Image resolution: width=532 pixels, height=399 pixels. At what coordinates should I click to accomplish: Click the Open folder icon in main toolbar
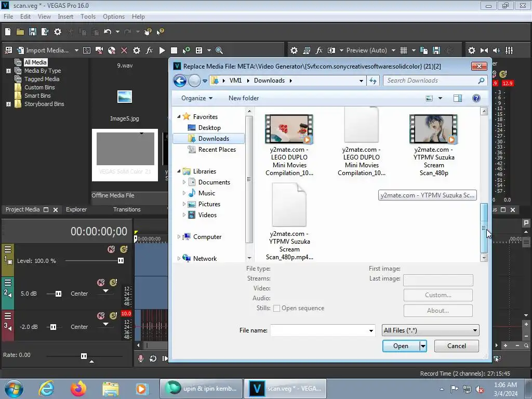(x=20, y=32)
